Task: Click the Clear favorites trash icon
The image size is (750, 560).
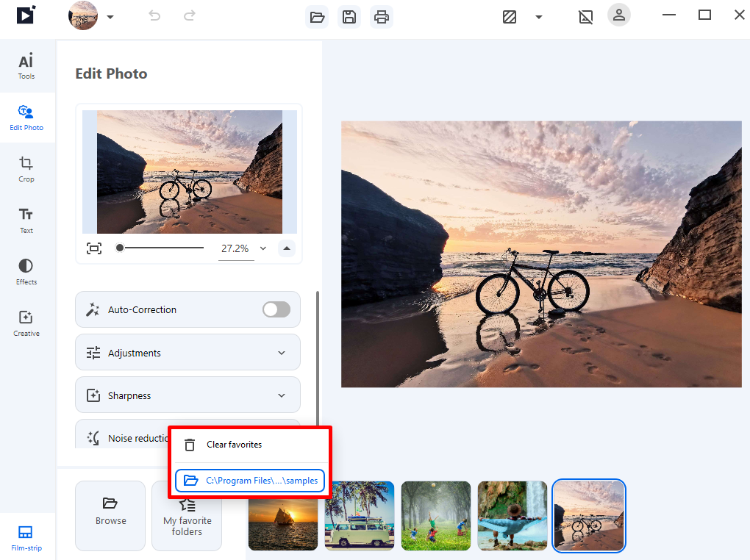Action: coord(190,445)
